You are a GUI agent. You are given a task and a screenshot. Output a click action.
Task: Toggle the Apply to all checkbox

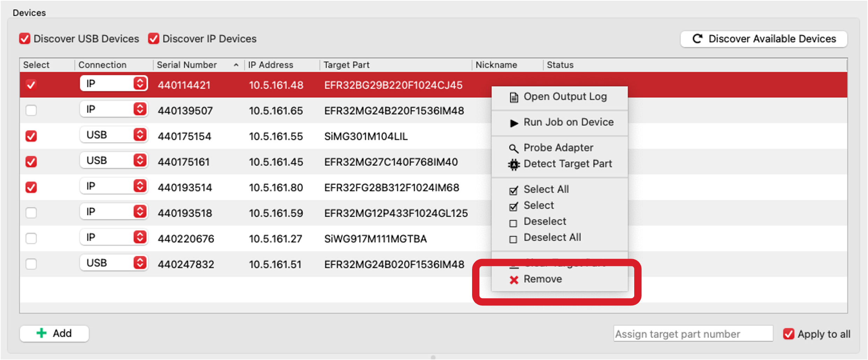click(788, 334)
